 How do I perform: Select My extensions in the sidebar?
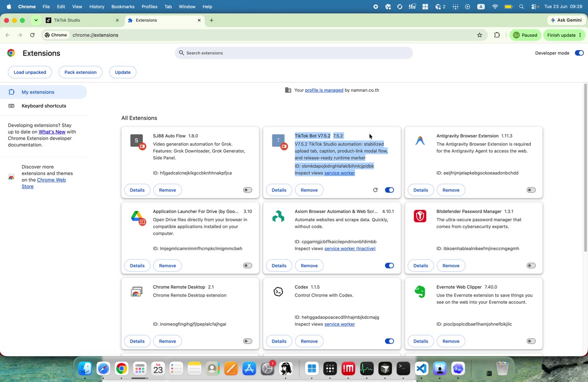coord(44,92)
